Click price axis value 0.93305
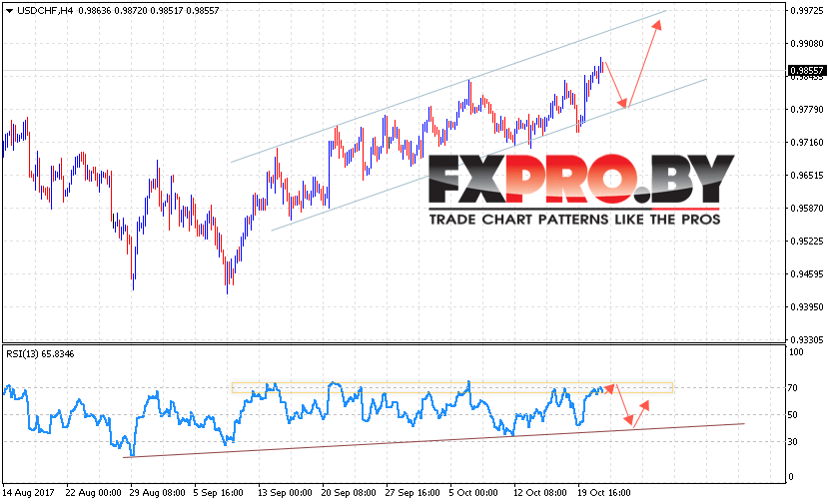The height and width of the screenshot is (504, 828). coord(806,340)
